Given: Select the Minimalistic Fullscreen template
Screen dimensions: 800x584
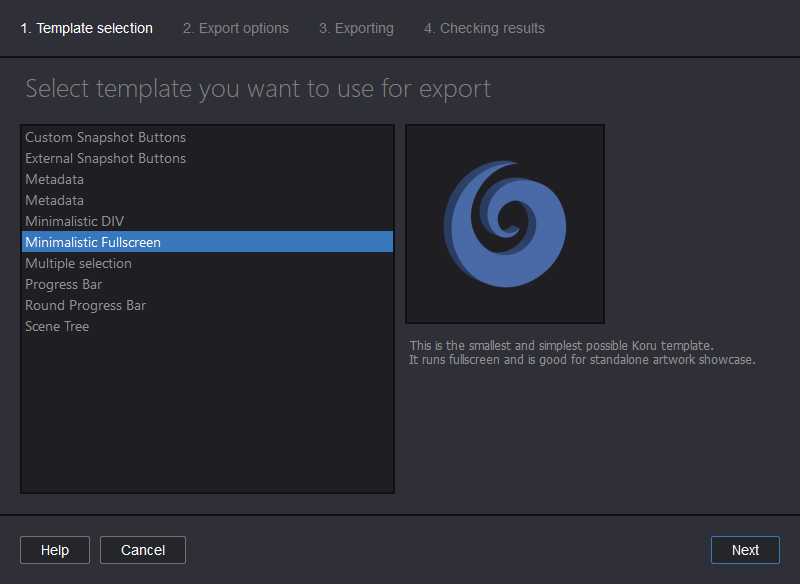Looking at the screenshot, I should coord(93,242).
